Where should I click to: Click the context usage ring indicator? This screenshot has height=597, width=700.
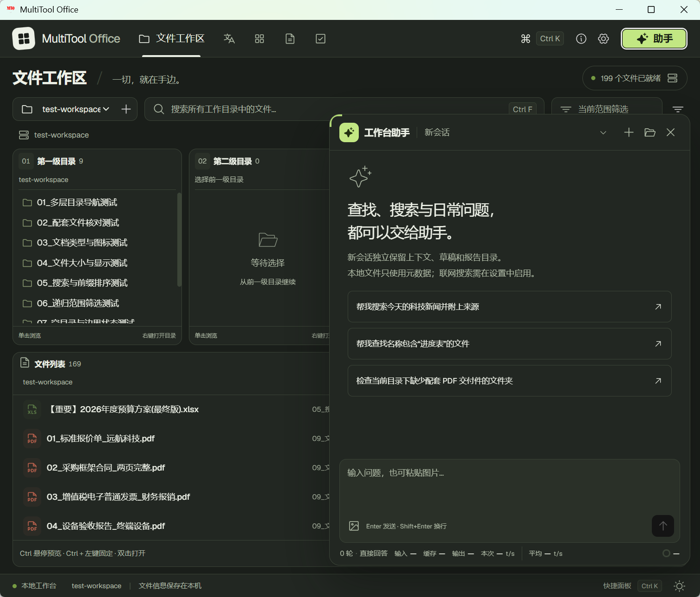[666, 553]
